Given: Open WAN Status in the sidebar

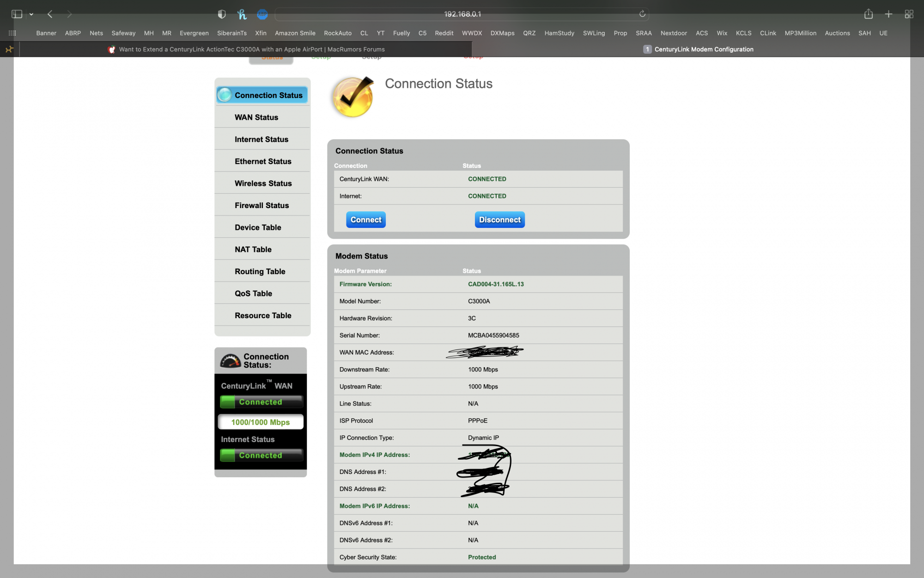Looking at the screenshot, I should click(256, 117).
